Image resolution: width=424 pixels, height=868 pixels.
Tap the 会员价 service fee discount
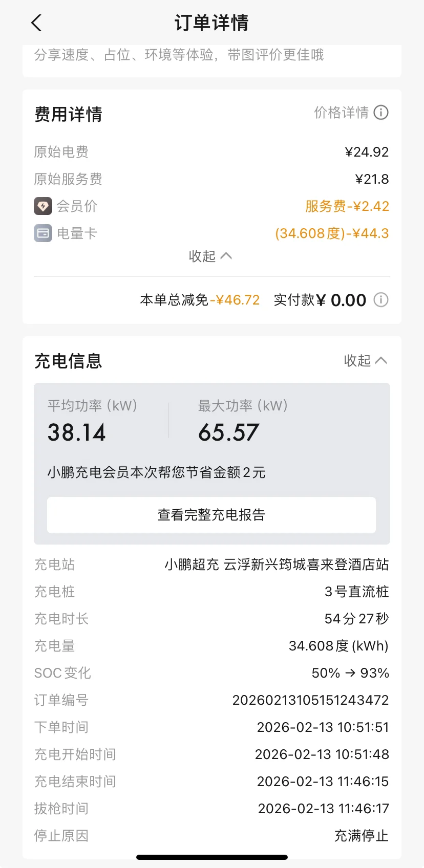tap(347, 206)
